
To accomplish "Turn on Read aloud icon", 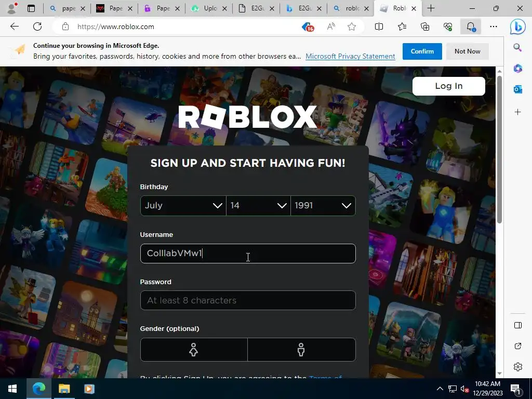I will (x=331, y=26).
